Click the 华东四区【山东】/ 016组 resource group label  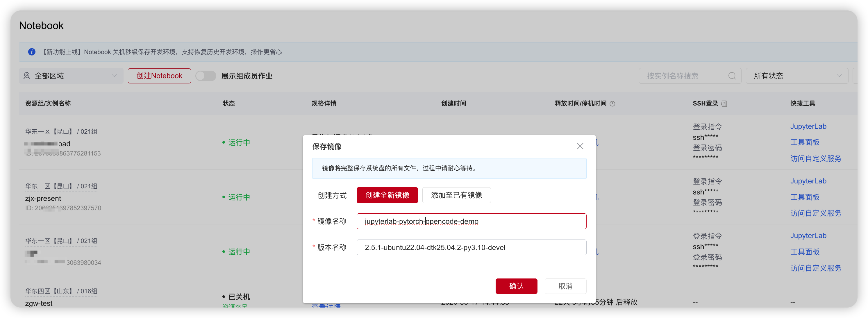pos(61,291)
